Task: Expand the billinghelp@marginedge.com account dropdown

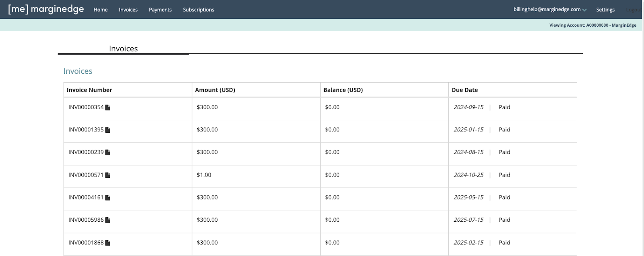Action: click(x=550, y=10)
